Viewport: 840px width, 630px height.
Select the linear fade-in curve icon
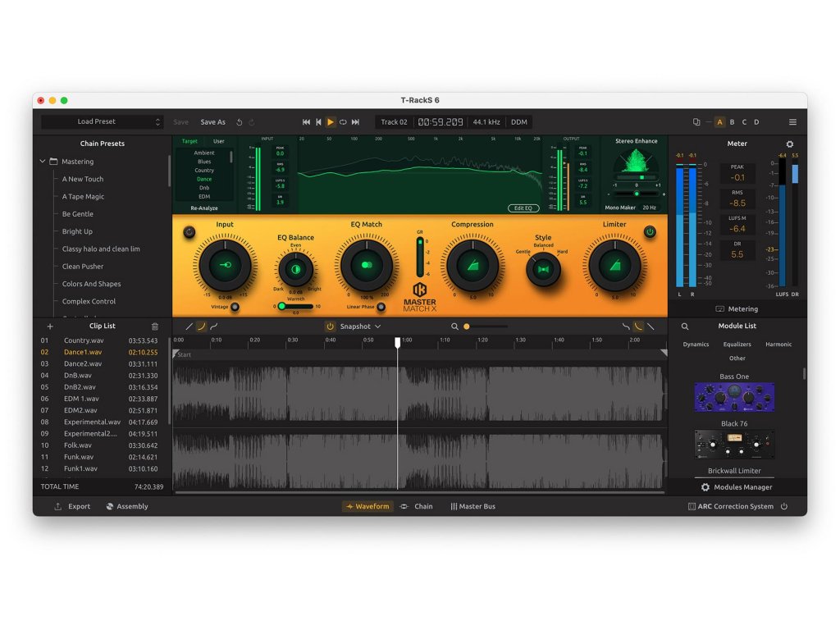click(189, 326)
